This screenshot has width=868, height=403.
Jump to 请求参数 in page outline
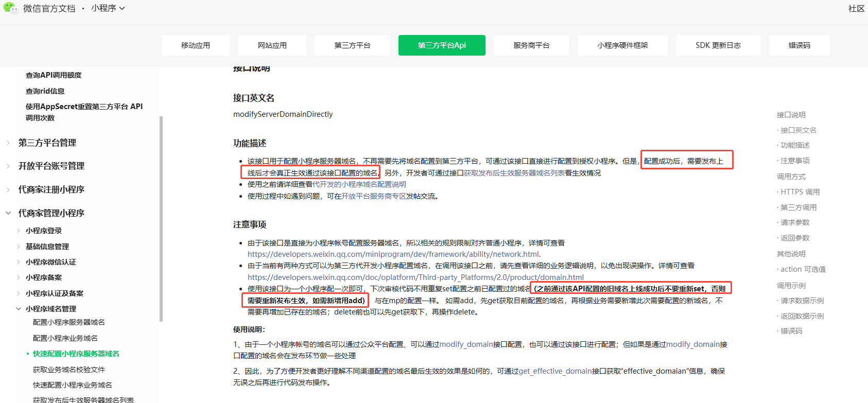point(795,222)
